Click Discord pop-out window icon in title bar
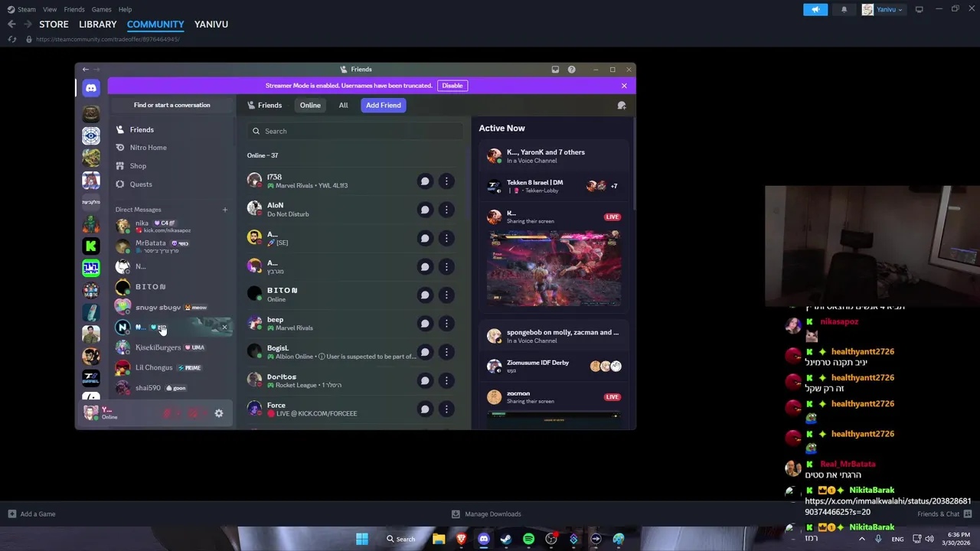Image resolution: width=980 pixels, height=551 pixels. (555, 70)
